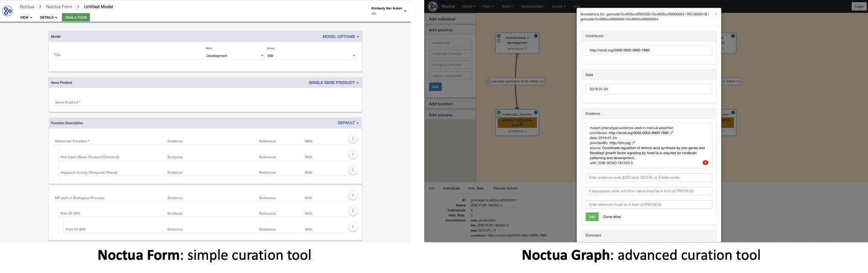Click green icon on molecular_function node

tap(499, 113)
